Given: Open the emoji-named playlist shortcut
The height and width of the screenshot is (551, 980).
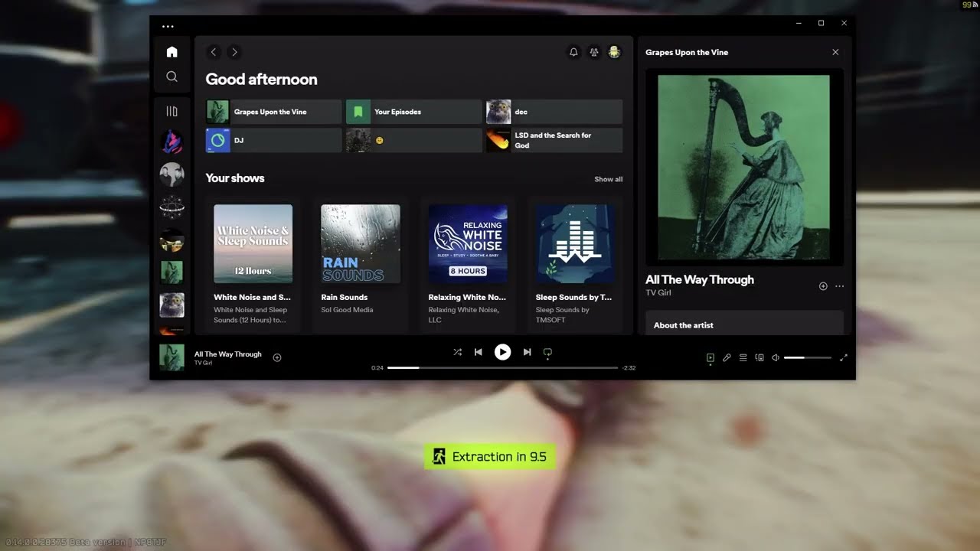Looking at the screenshot, I should pyautogui.click(x=413, y=140).
